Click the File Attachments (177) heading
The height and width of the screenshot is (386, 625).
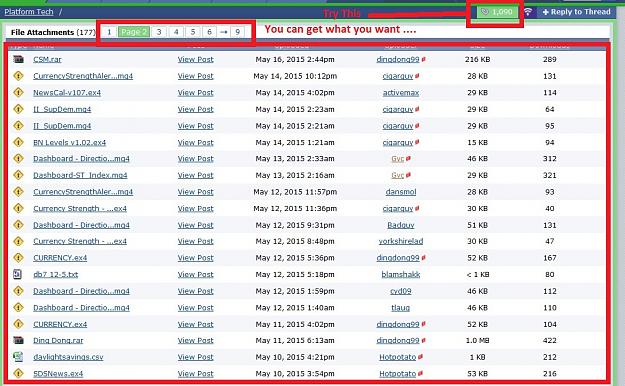pyautogui.click(x=53, y=32)
